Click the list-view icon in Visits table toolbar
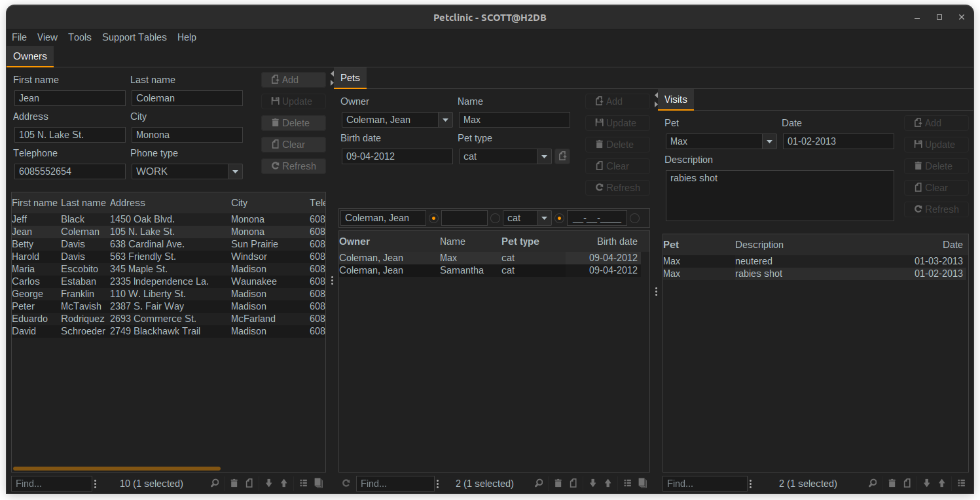 pos(962,484)
